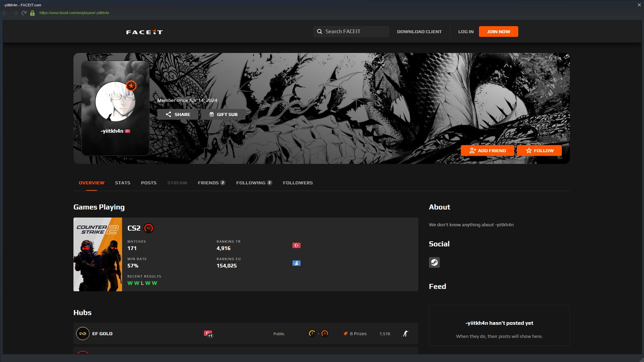Click the page URL in address bar

(74, 13)
